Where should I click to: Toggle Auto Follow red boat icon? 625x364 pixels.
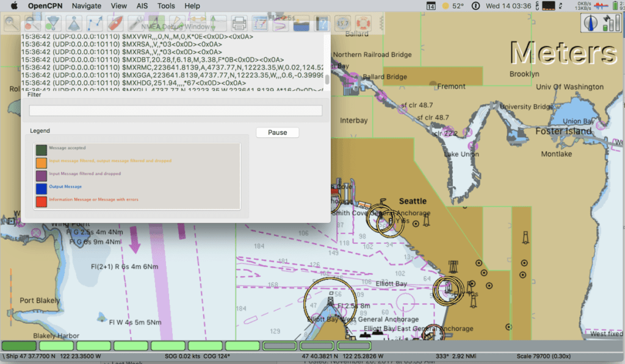(x=115, y=24)
